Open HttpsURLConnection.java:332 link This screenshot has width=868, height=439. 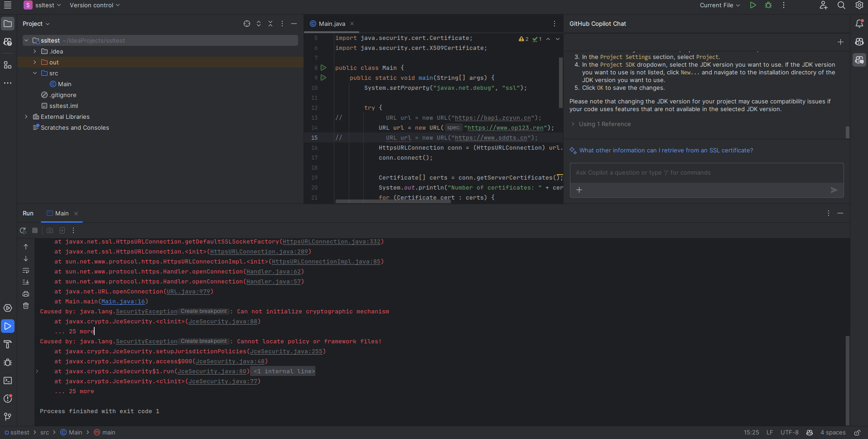[332, 242]
